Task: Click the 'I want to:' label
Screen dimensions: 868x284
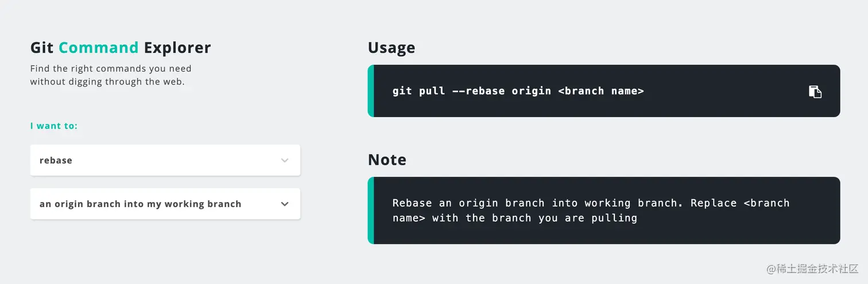Action: coord(54,126)
